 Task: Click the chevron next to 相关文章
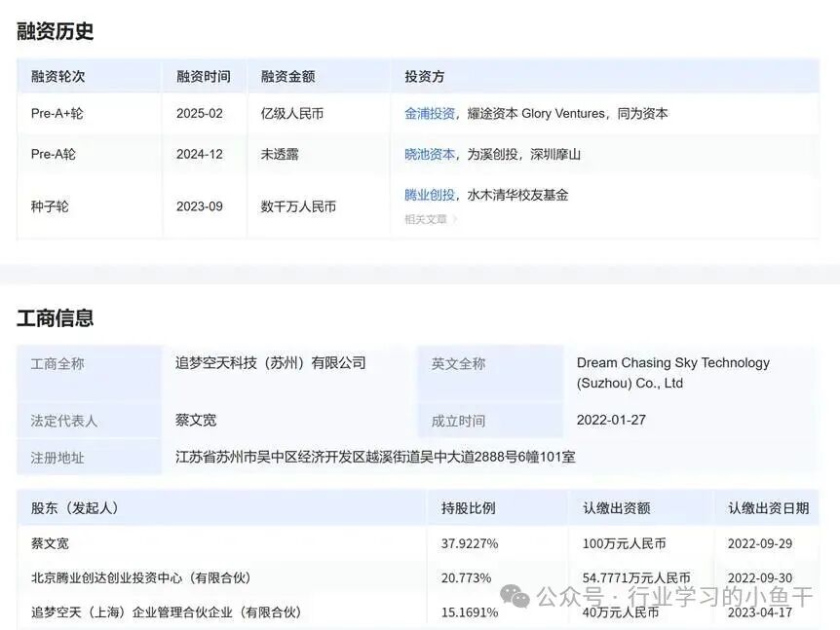455,219
